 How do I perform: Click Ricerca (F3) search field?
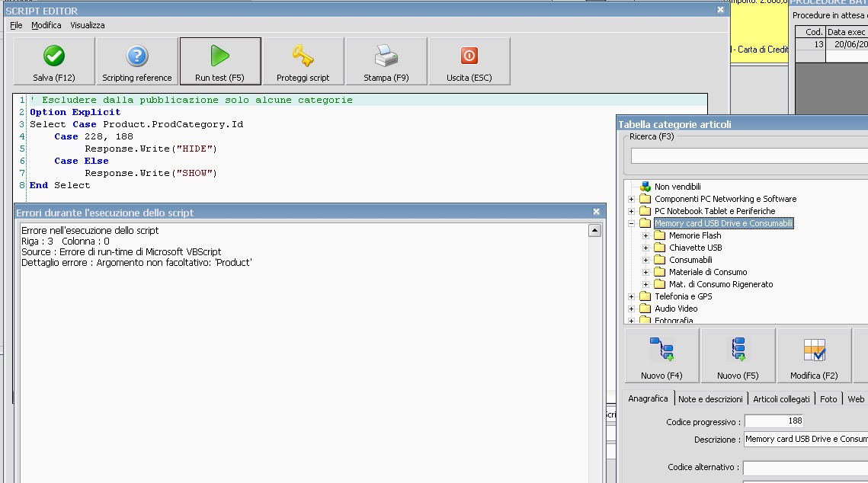(x=749, y=156)
